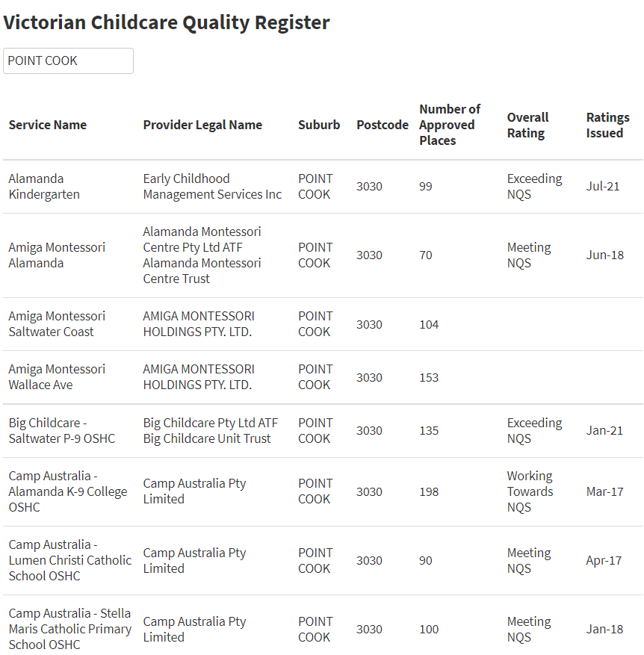644x655 pixels.
Task: Click the Postcode column header
Action: click(383, 125)
